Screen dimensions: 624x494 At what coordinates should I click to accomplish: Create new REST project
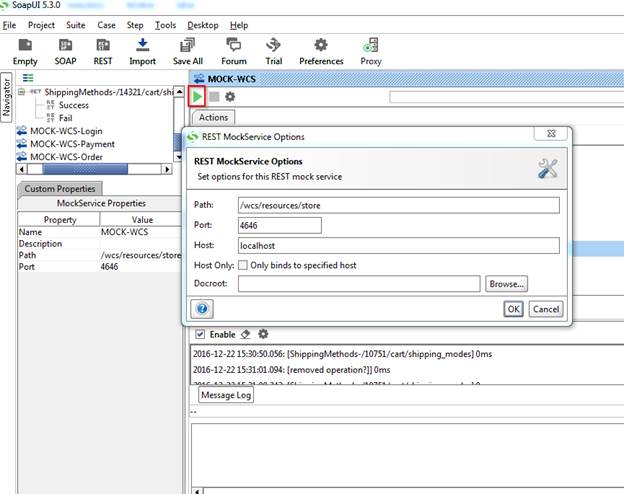pos(103,52)
